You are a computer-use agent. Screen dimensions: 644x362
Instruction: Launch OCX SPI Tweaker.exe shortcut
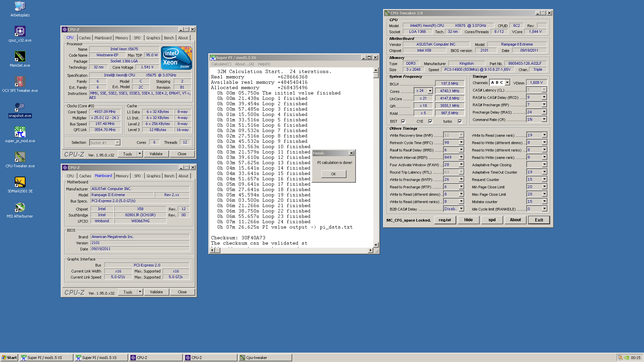pos(20,84)
